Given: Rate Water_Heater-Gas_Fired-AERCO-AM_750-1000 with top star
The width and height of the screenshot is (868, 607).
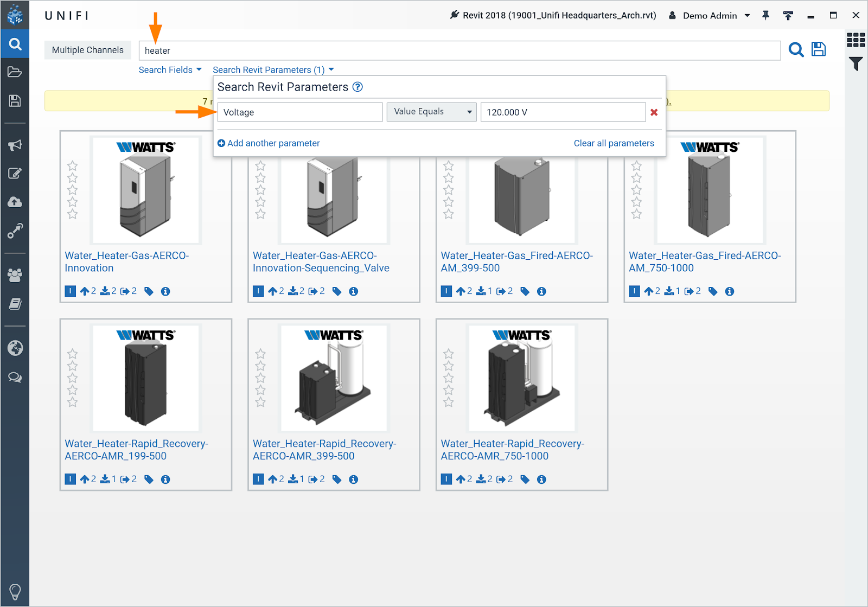Looking at the screenshot, I should [x=636, y=166].
